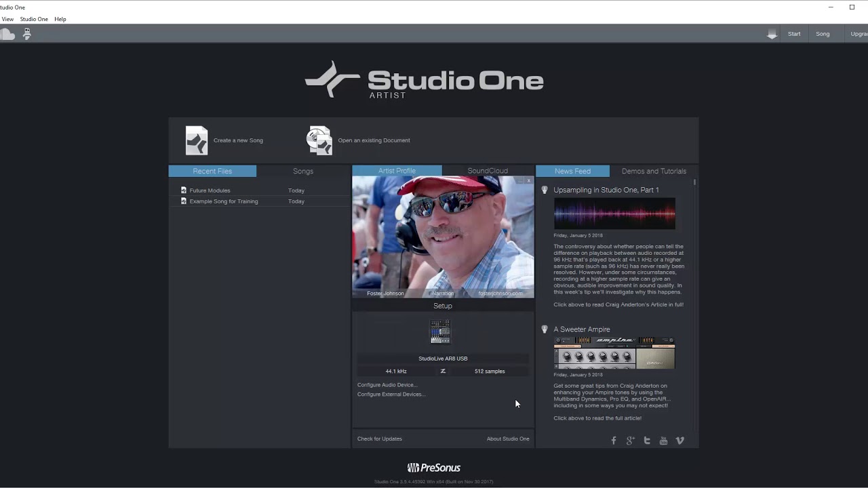Open the YouTube social icon

(663, 441)
